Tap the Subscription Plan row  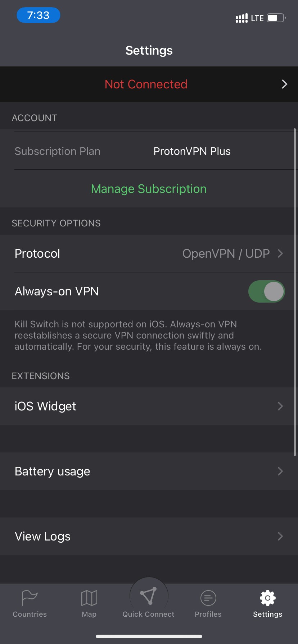pos(149,151)
